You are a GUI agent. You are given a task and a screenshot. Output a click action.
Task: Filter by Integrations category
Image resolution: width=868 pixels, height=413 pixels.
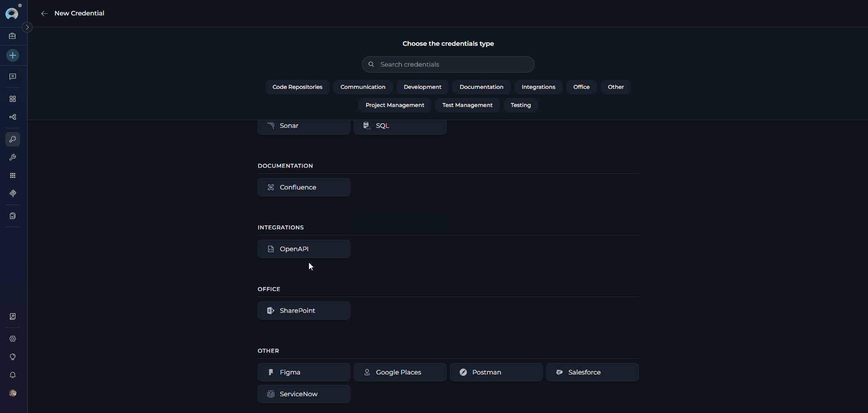538,87
